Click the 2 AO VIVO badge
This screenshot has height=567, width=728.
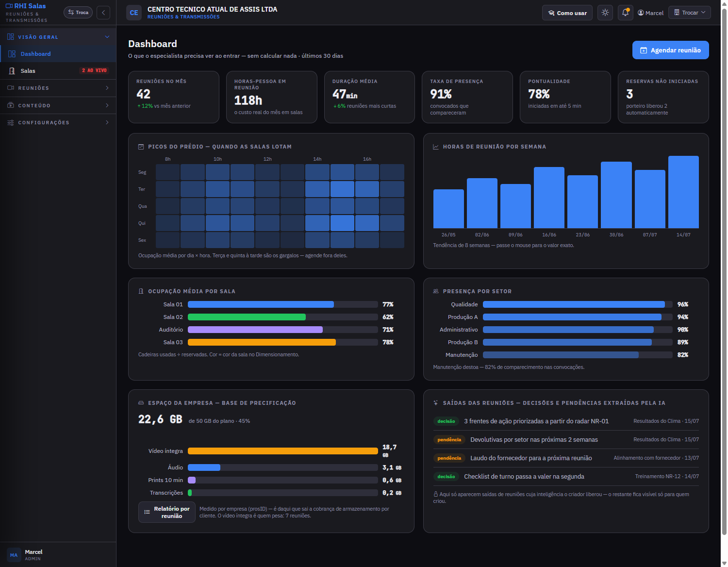tap(94, 71)
